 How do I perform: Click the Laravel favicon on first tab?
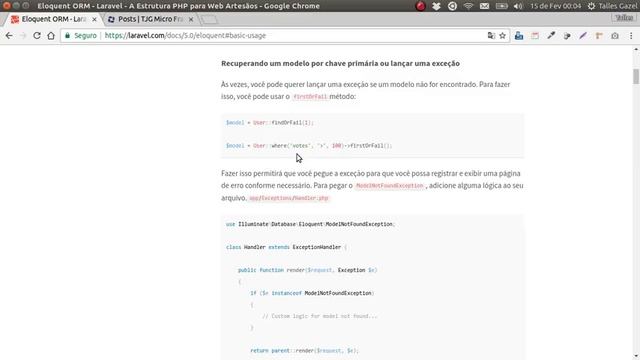pyautogui.click(x=15, y=20)
